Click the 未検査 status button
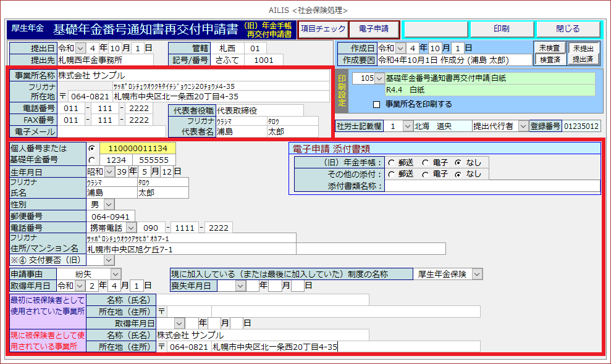The height and width of the screenshot is (364, 611). (x=550, y=48)
